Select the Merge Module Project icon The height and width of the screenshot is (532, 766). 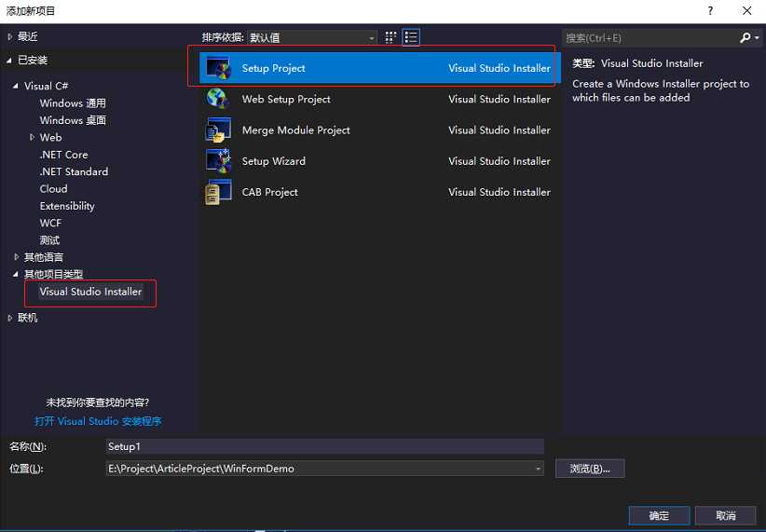(218, 130)
